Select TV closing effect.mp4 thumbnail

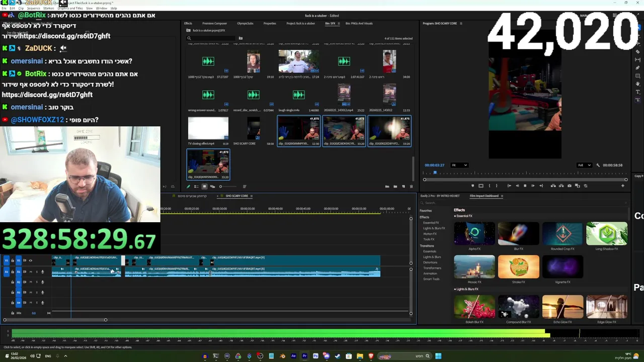coord(208,129)
